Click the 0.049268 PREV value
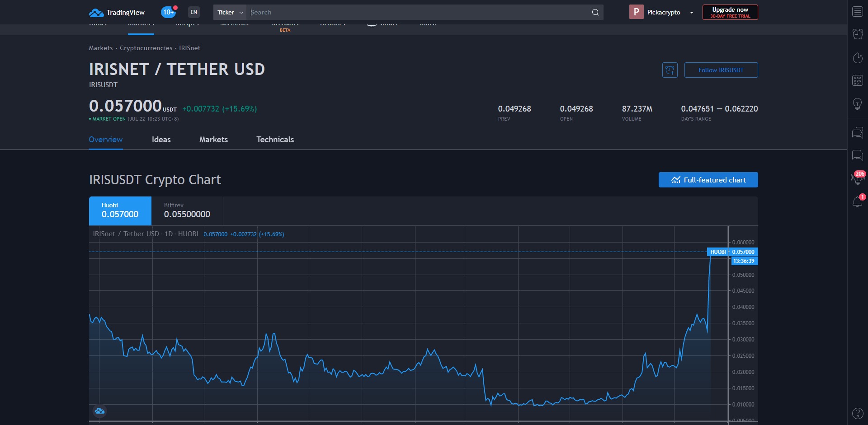868x425 pixels. pyautogui.click(x=514, y=109)
